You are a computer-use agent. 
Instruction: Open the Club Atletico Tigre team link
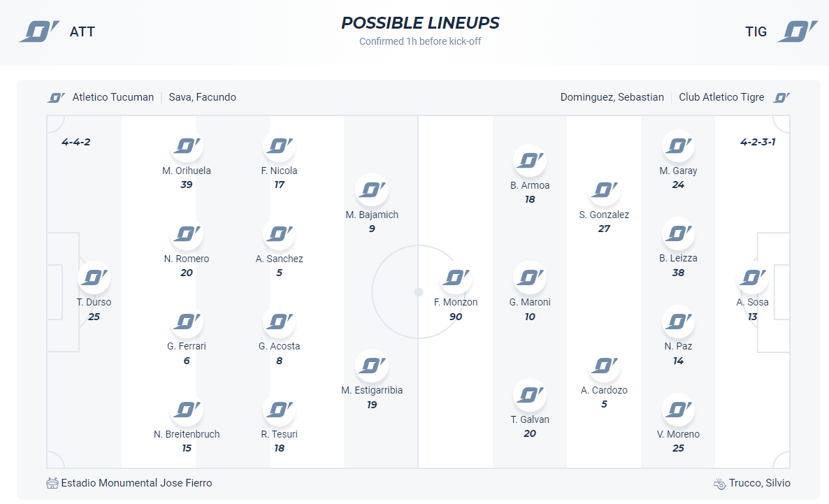(721, 97)
